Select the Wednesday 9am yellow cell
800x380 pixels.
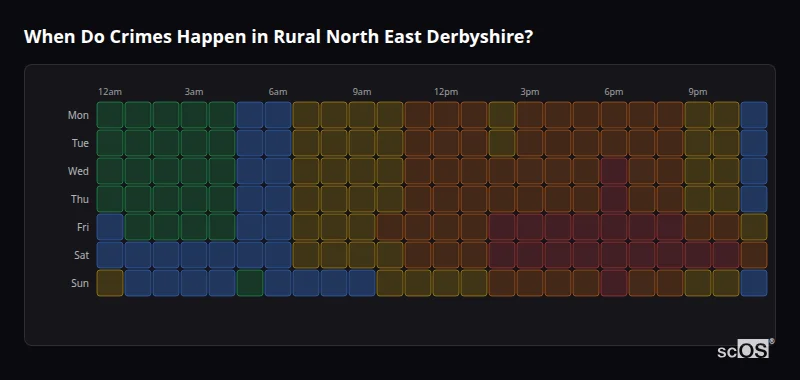[362, 171]
